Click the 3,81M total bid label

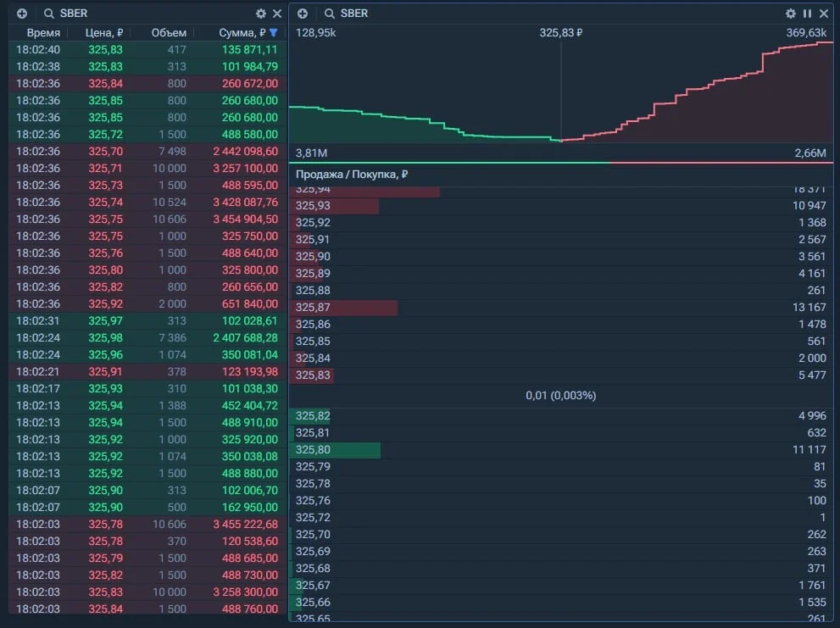click(x=311, y=153)
